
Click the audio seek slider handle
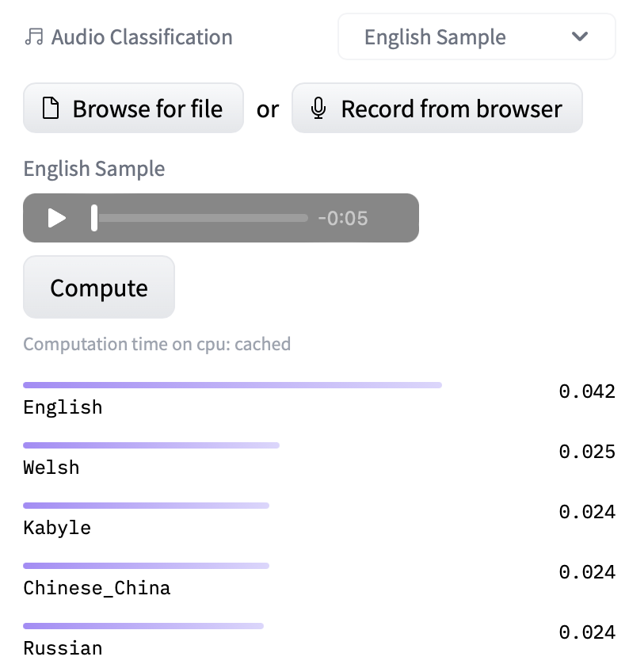(x=94, y=218)
